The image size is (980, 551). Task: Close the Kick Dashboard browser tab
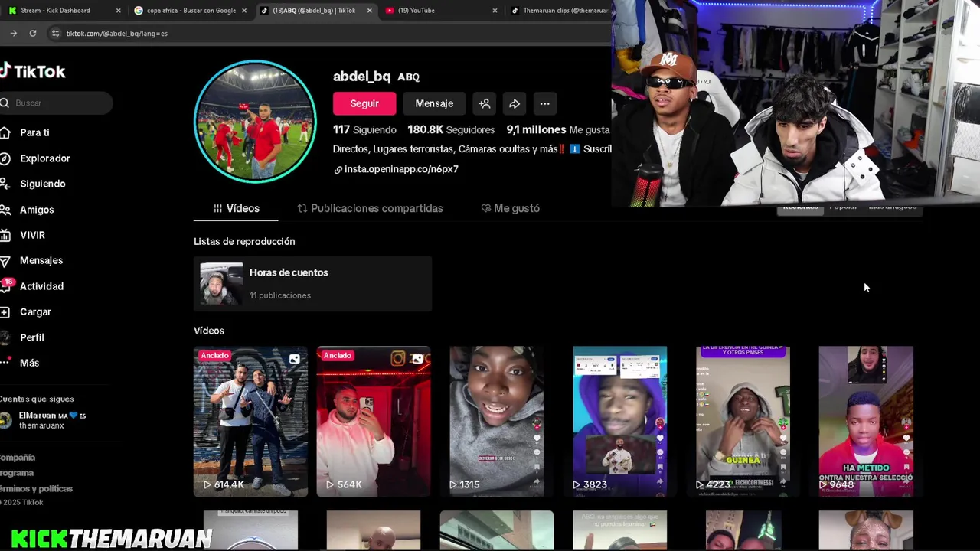coord(118,11)
